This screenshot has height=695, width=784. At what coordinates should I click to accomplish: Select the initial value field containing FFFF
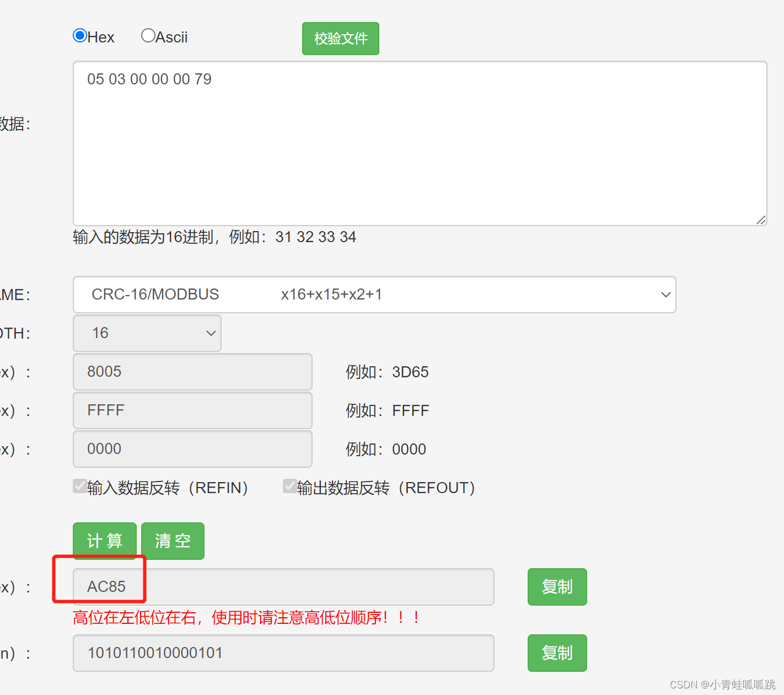192,410
